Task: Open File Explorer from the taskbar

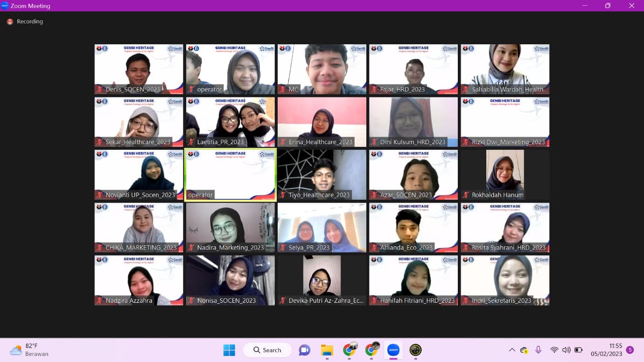Action: pyautogui.click(x=327, y=350)
